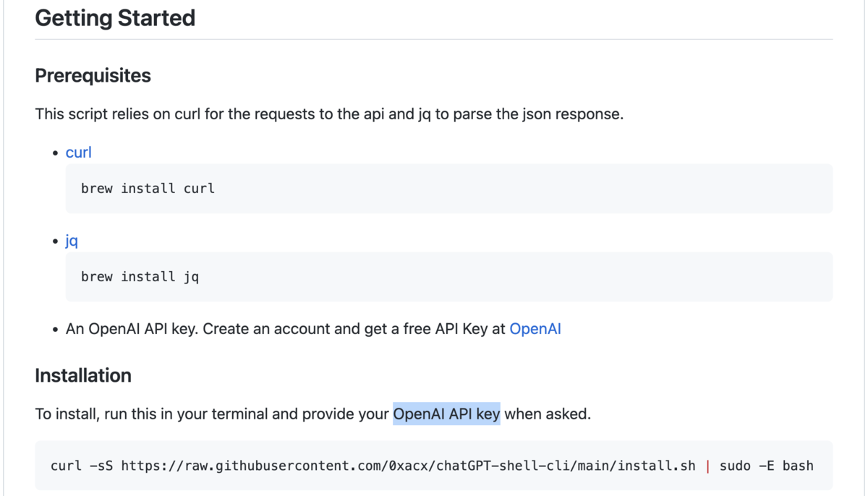Click 'sudo' in the install command
868x496 pixels.
click(x=735, y=466)
